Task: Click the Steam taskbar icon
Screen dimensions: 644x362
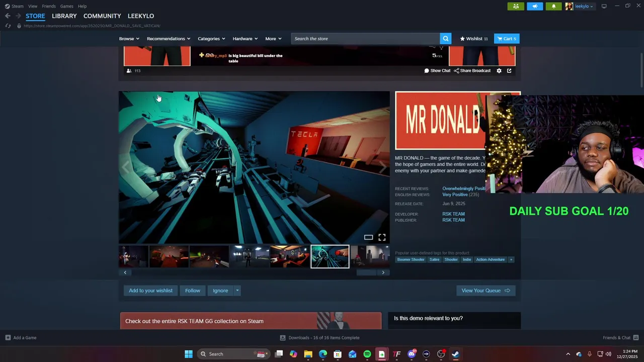Action: click(455, 354)
